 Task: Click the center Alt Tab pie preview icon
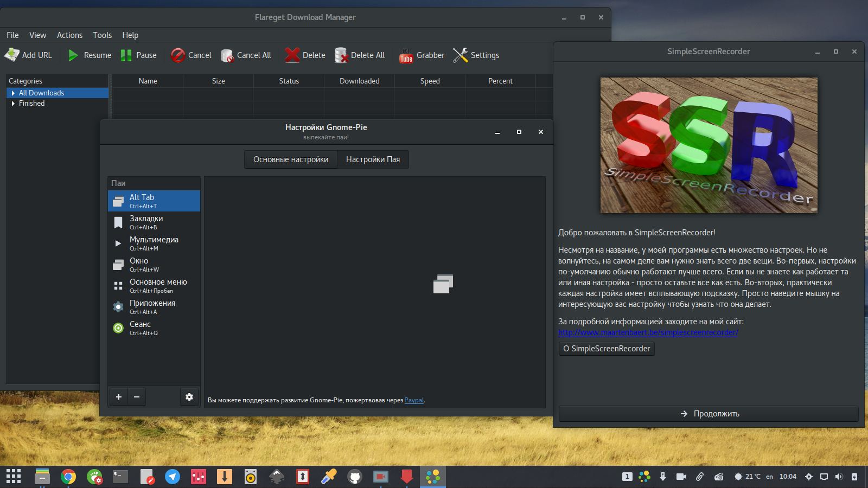[x=443, y=284]
